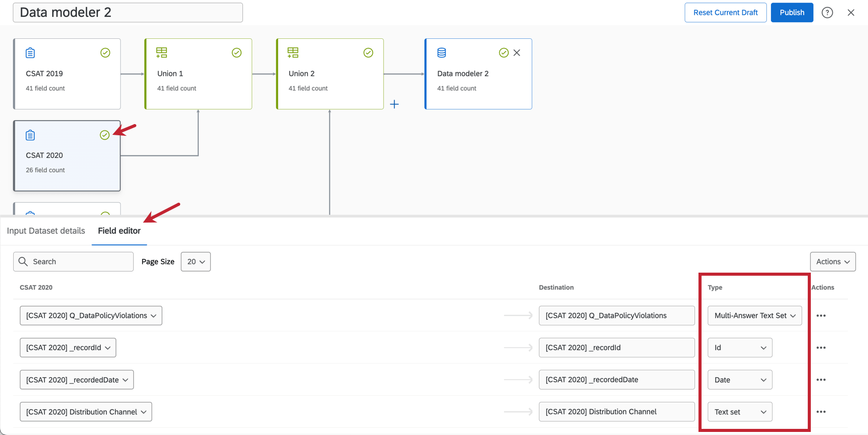
Task: Click the Data modeler 2 database icon
Action: pos(442,53)
